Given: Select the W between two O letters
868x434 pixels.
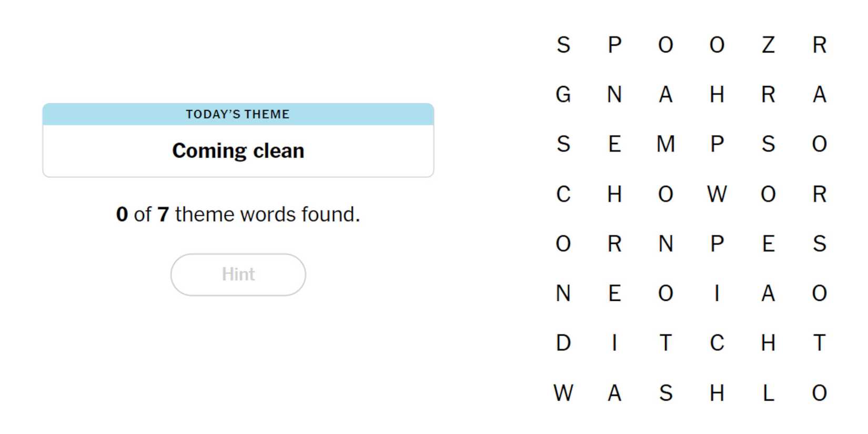Looking at the screenshot, I should [x=716, y=194].
